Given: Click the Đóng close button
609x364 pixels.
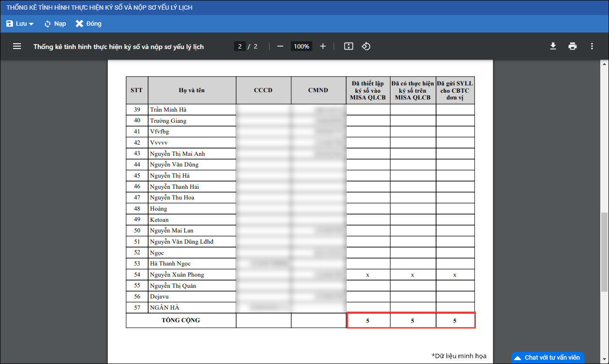Looking at the screenshot, I should pos(88,24).
